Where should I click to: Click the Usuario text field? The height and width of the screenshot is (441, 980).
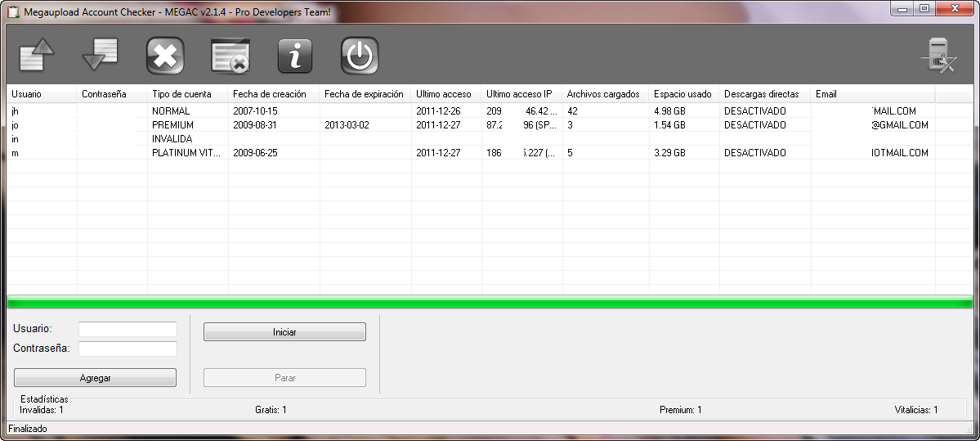(128, 329)
